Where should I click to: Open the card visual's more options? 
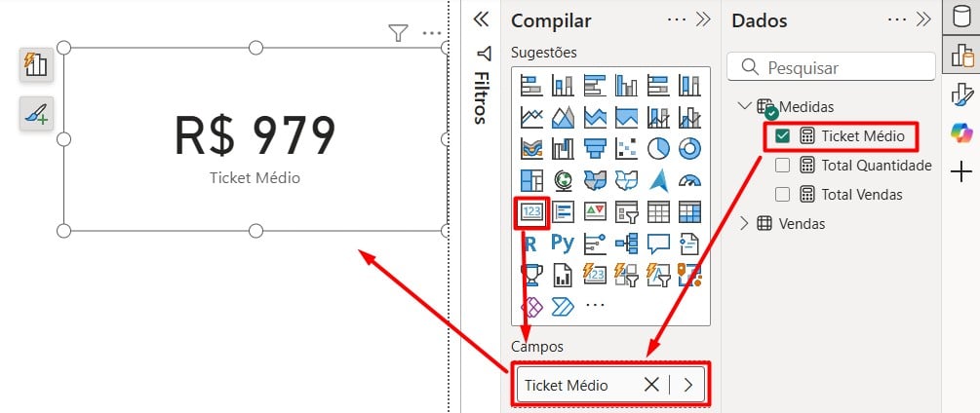coord(432,33)
